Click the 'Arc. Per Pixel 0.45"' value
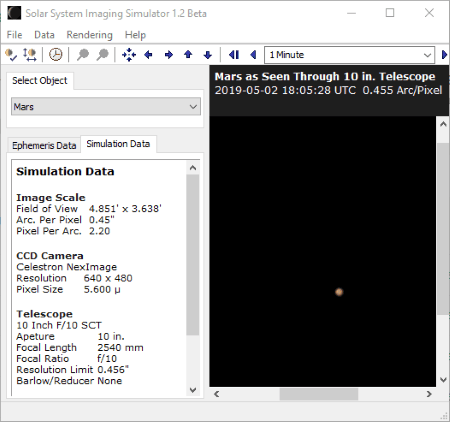Screen dimensions: 450x422 101,220
